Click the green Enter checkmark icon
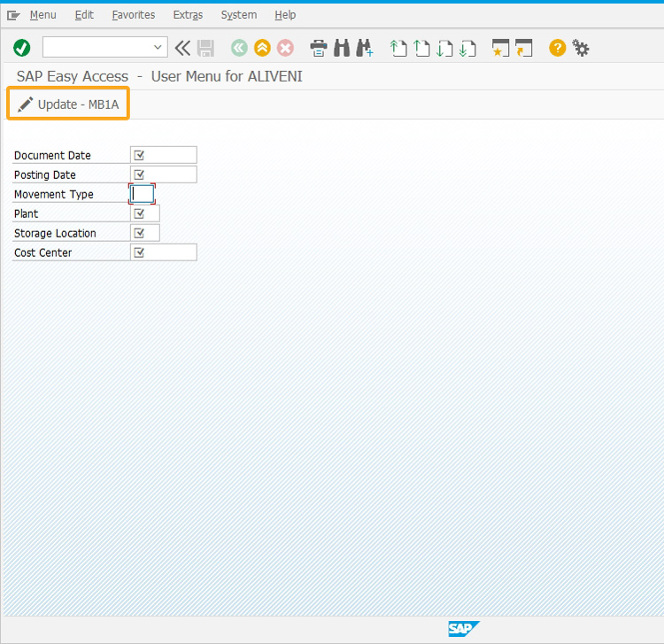The image size is (664, 644). pyautogui.click(x=21, y=48)
